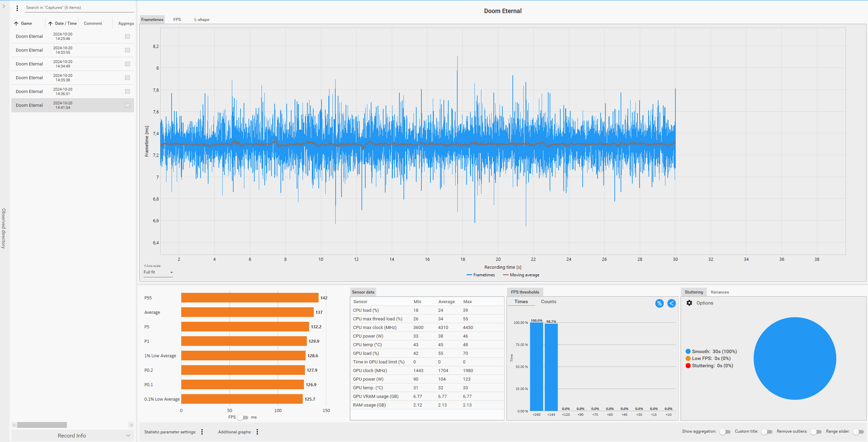Switch to the Stuttering tab
Image resolution: width=868 pixels, height=442 pixels.
pos(694,292)
